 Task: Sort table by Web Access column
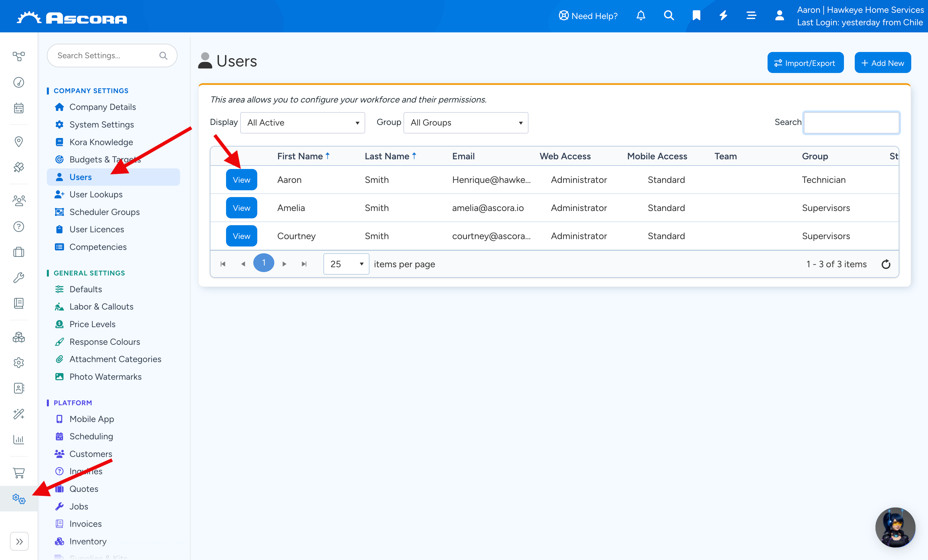[565, 156]
